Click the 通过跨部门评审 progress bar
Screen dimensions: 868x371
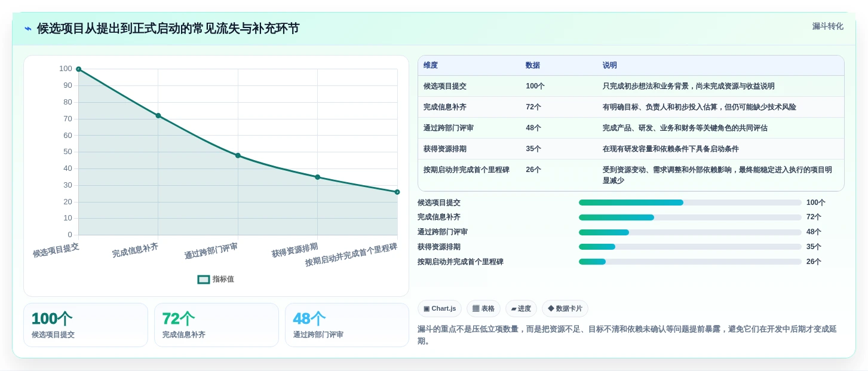690,232
